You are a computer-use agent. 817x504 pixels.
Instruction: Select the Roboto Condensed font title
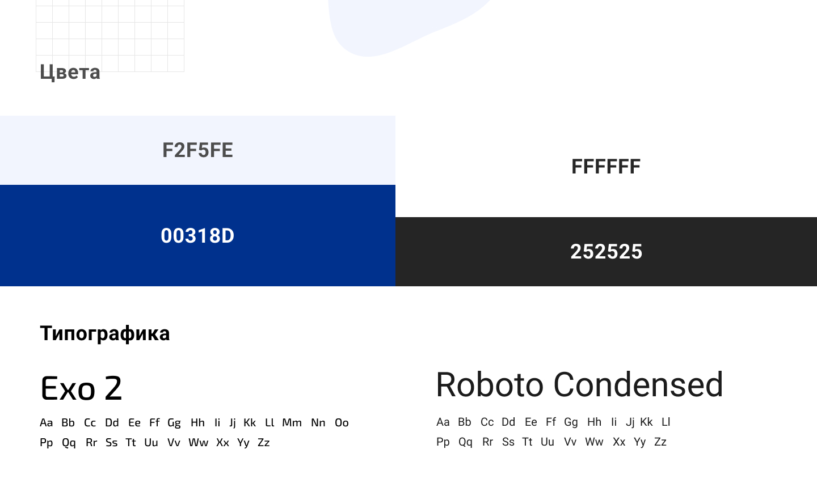pos(579,384)
